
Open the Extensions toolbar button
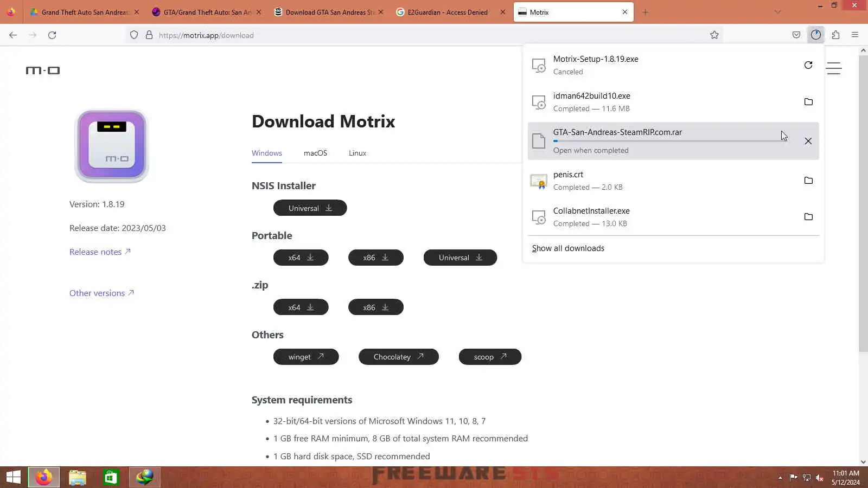835,35
